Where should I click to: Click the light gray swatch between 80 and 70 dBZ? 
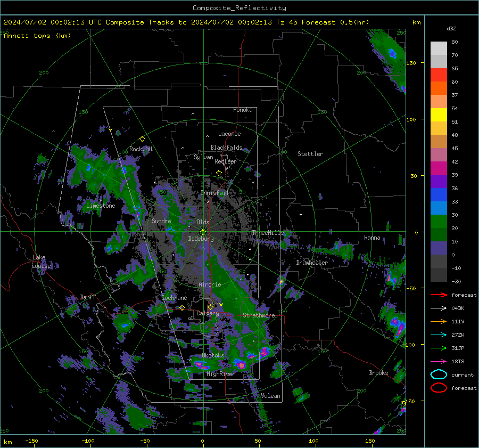pos(439,48)
